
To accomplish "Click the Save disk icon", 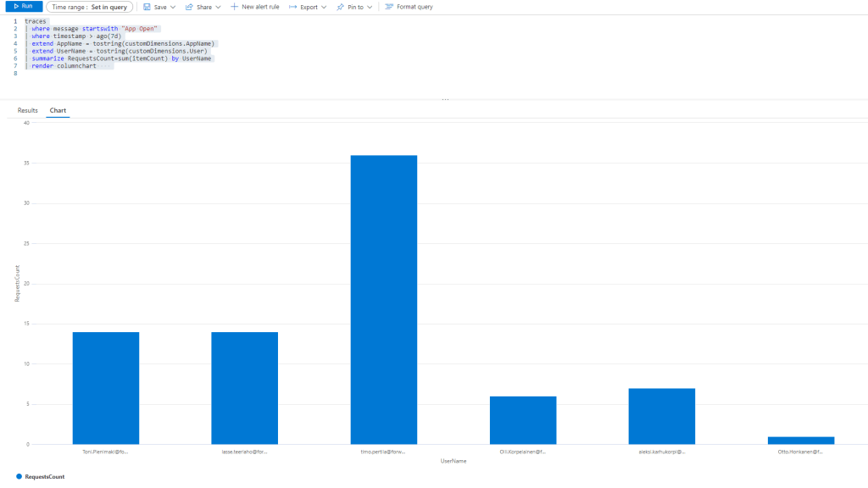I will [x=147, y=7].
